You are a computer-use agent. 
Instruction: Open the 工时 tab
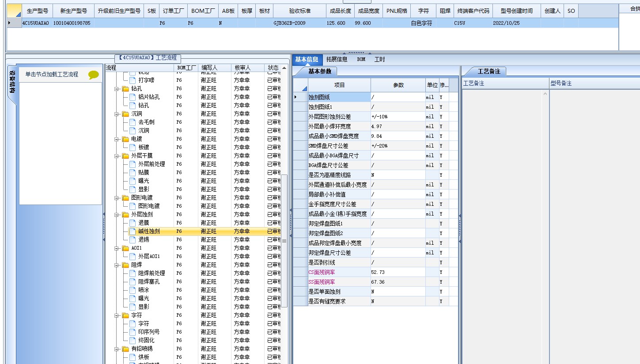click(379, 59)
